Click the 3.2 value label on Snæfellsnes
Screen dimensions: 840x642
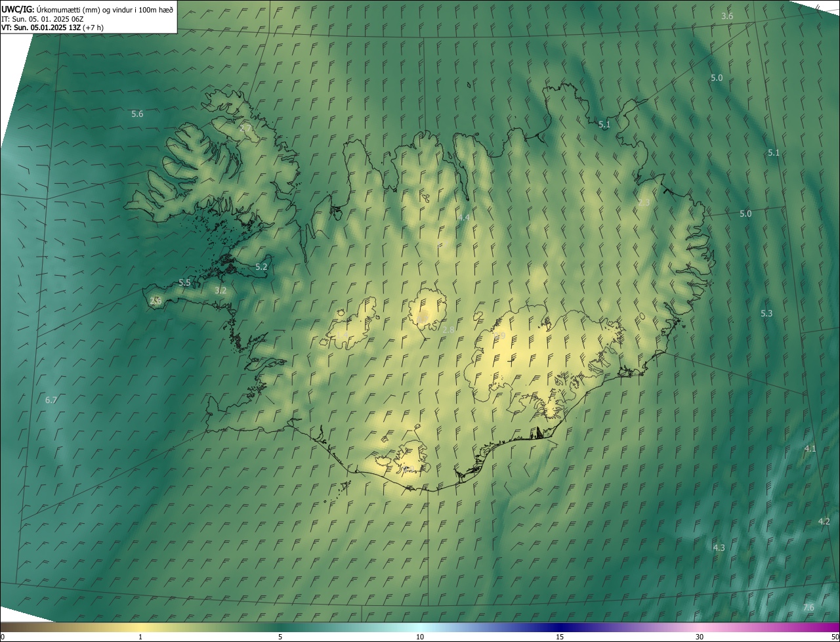[x=220, y=291]
